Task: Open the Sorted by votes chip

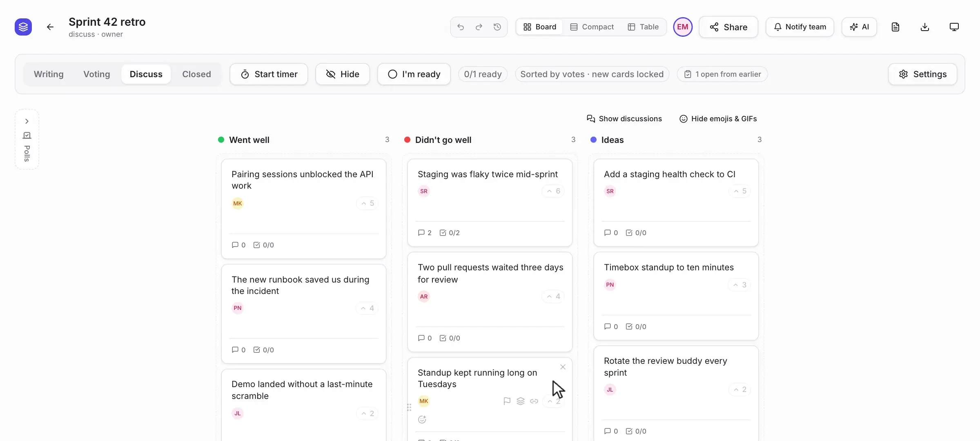Action: [x=592, y=74]
